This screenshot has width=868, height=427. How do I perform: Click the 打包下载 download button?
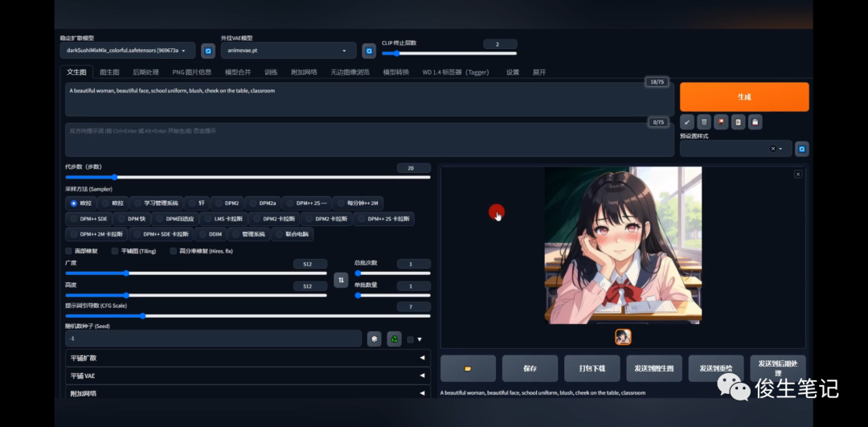pyautogui.click(x=592, y=368)
